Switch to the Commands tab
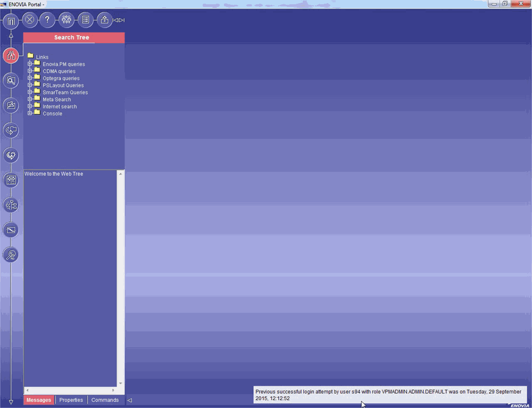This screenshot has height=408, width=532. tap(105, 400)
